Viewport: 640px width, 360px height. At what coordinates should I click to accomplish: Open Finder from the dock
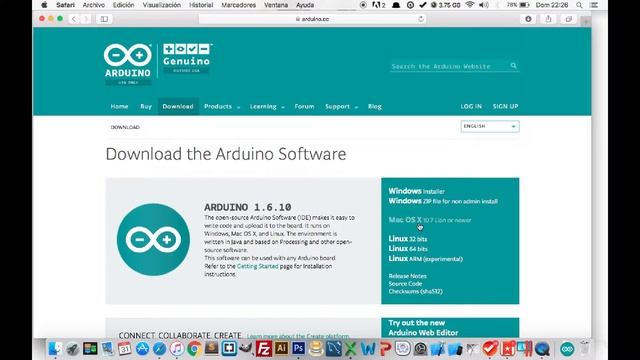55,349
